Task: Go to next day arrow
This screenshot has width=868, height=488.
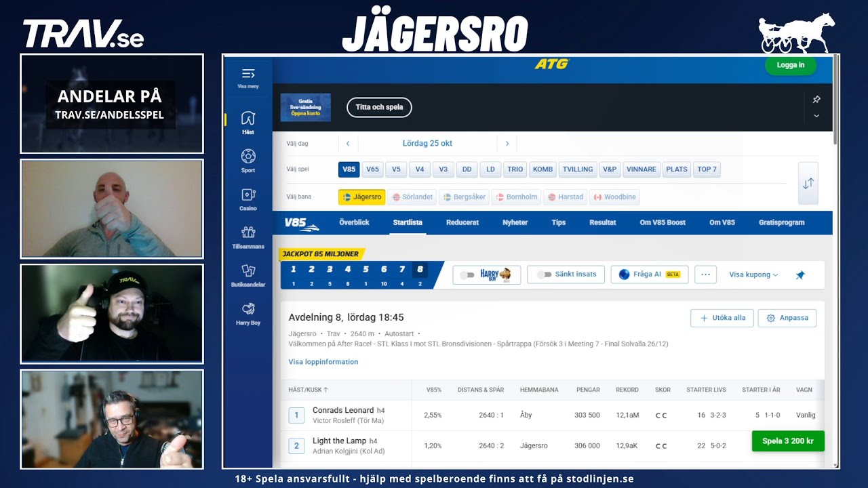Action: [x=507, y=144]
